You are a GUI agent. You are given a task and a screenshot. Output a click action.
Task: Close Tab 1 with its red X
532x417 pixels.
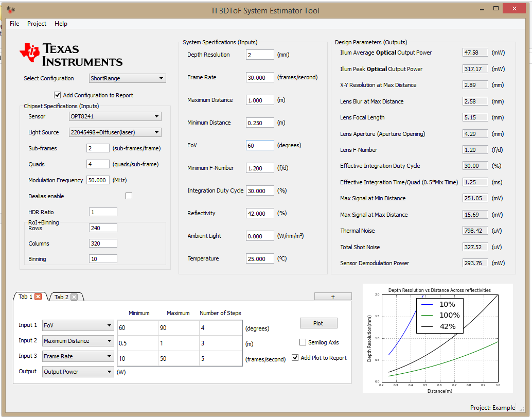(39, 297)
